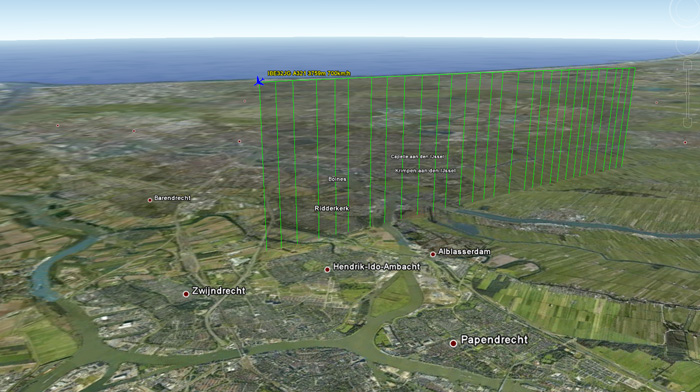Image resolution: width=700 pixels, height=392 pixels.
Task: Click the Hendrik-Ido-Ambacht name label
Action: tap(376, 267)
